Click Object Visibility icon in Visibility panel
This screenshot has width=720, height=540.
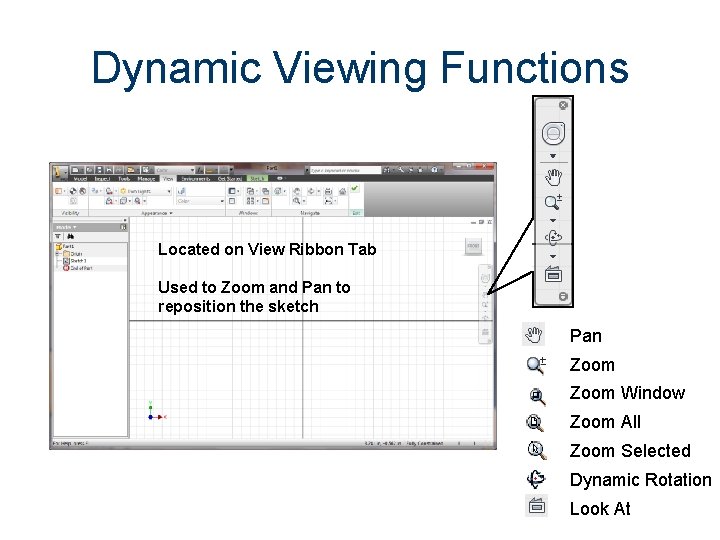pyautogui.click(x=59, y=191)
